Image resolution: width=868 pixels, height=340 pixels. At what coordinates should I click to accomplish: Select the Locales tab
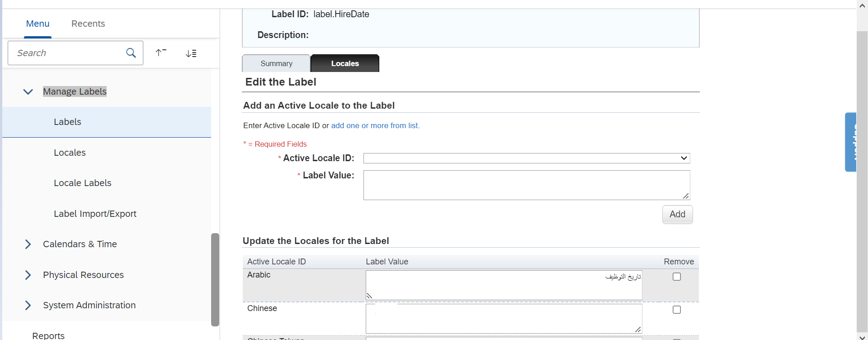[x=345, y=63]
